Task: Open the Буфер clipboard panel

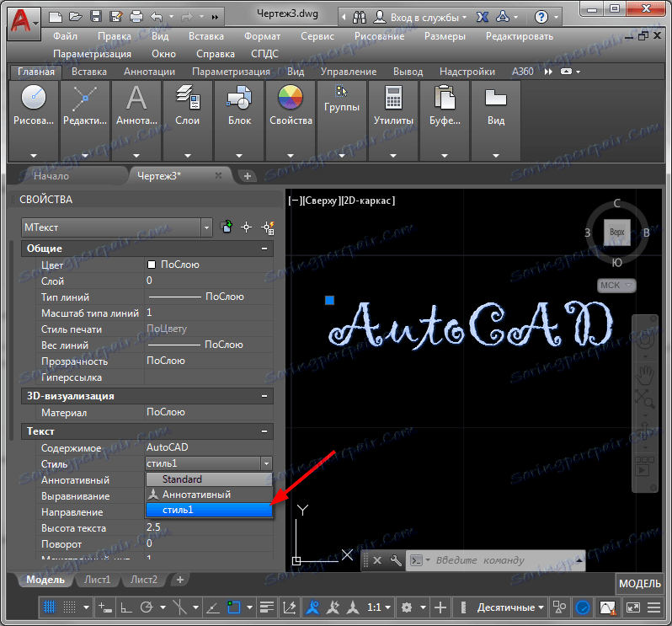Action: pyautogui.click(x=445, y=120)
